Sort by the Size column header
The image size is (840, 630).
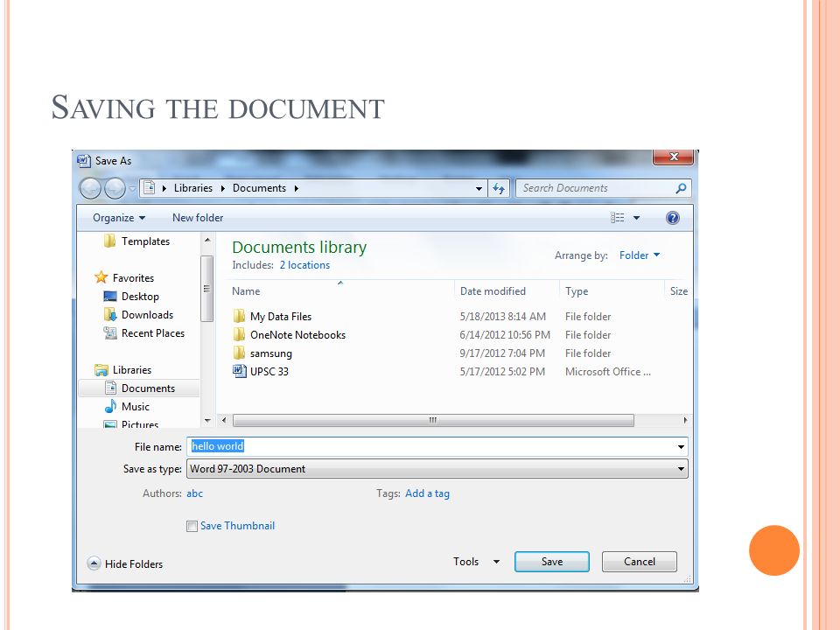tap(678, 290)
